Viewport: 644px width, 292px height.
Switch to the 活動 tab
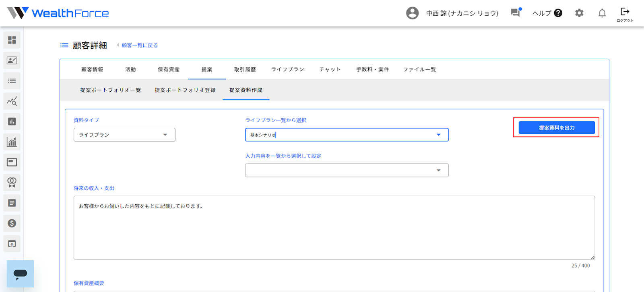point(130,70)
